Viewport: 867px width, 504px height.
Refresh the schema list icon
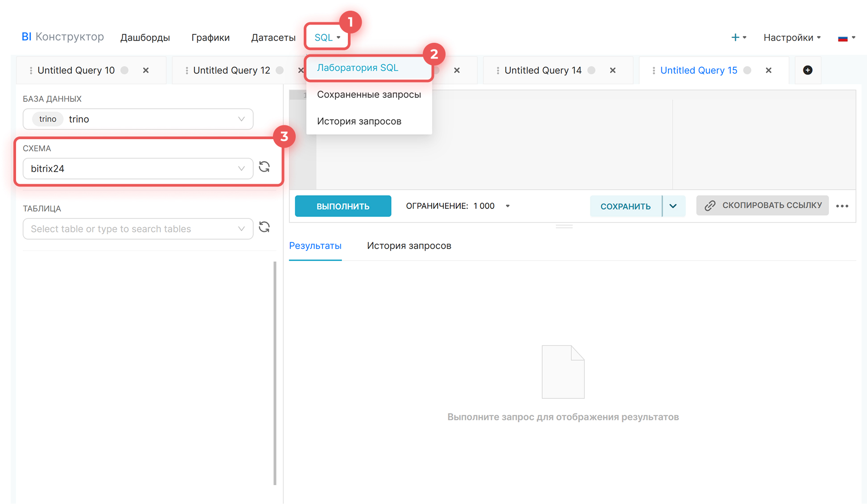point(264,167)
